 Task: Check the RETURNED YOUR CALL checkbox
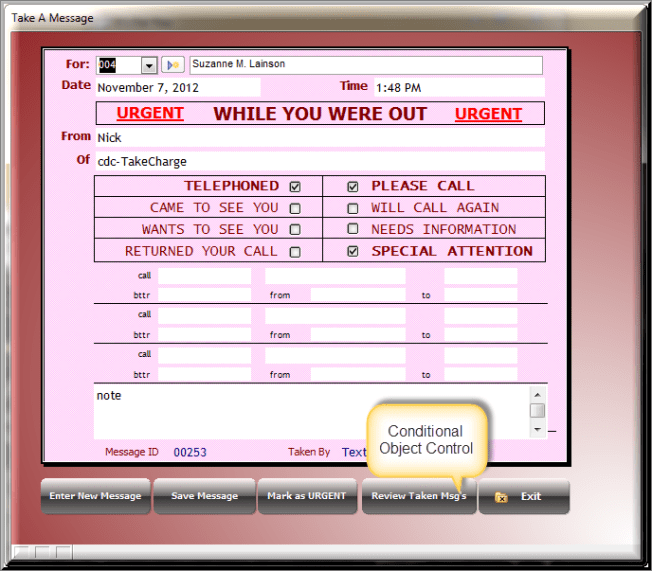295,252
